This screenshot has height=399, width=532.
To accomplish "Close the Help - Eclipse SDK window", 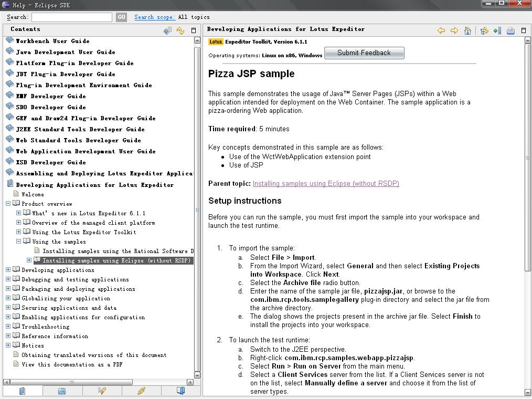I will pyautogui.click(x=519, y=3).
